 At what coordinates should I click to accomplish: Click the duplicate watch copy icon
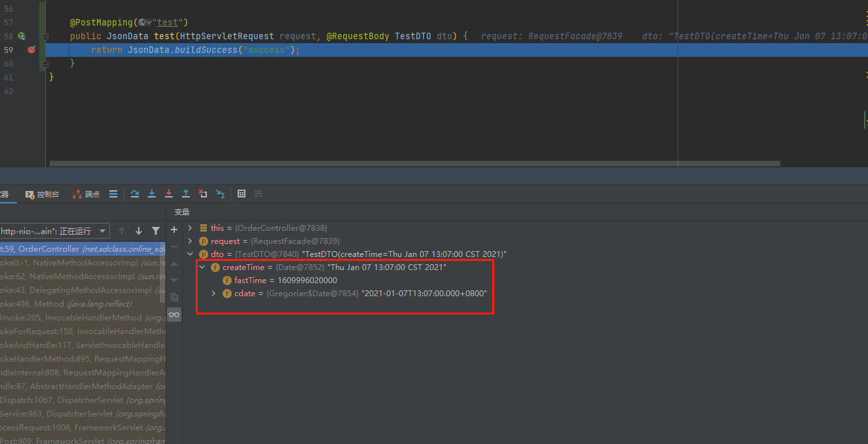click(x=174, y=297)
